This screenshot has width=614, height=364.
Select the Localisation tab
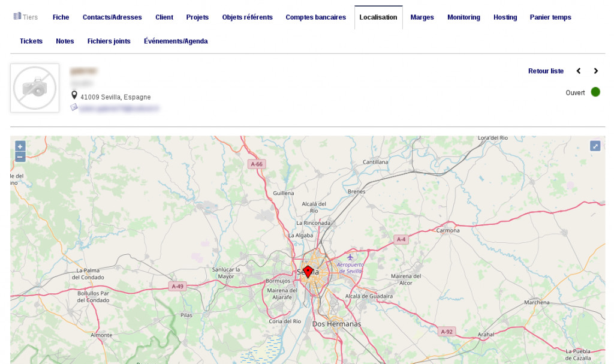(x=378, y=17)
